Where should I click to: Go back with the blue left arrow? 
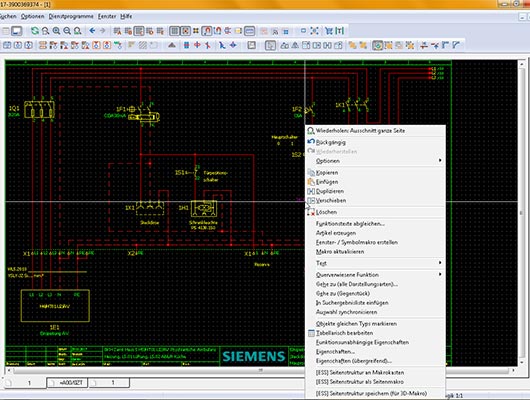tap(92, 31)
